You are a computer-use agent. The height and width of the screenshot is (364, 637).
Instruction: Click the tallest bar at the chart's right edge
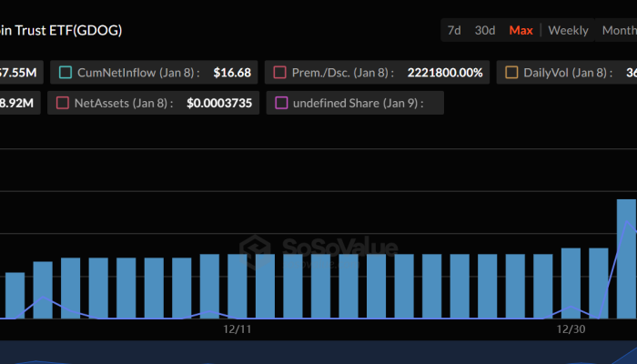[626, 258]
